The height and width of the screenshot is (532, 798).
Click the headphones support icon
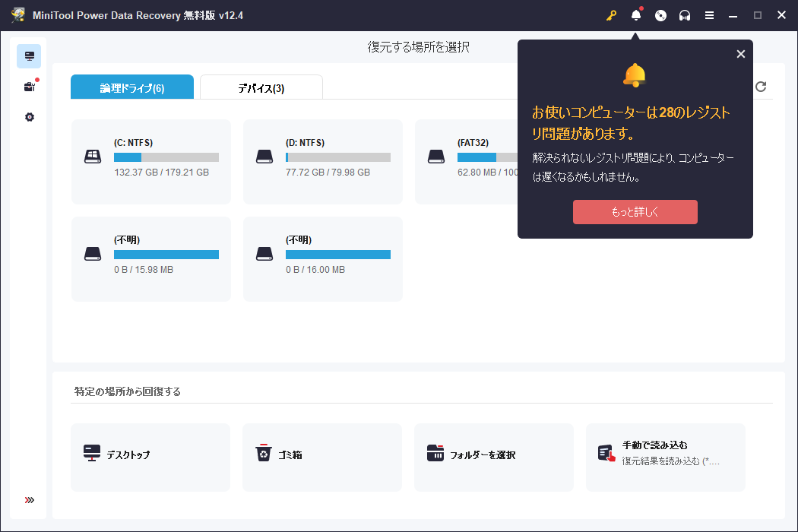[685, 14]
